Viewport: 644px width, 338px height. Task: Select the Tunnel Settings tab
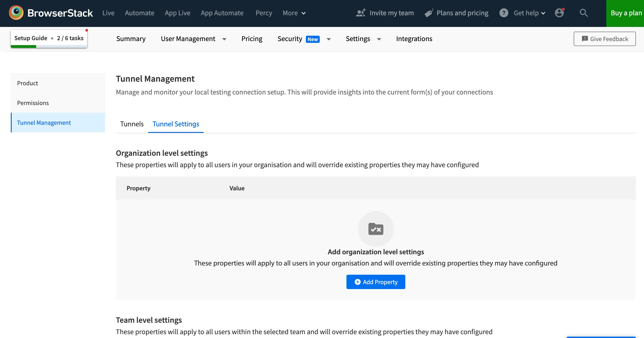tap(176, 124)
